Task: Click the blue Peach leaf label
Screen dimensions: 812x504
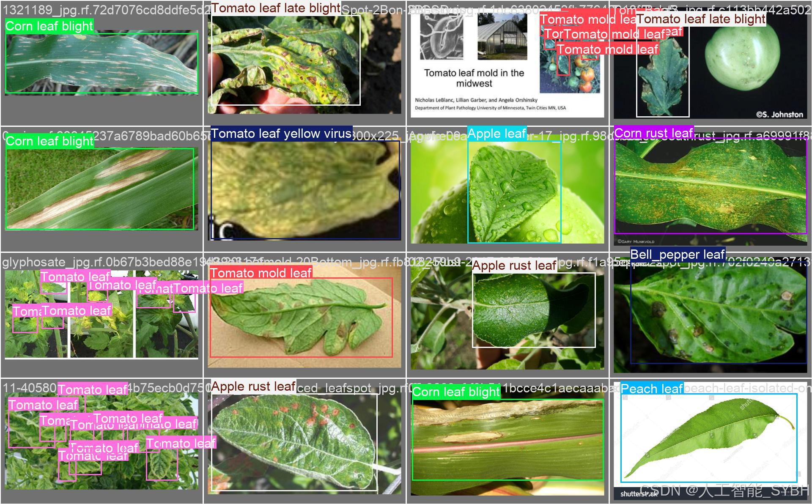Action: [x=651, y=388]
